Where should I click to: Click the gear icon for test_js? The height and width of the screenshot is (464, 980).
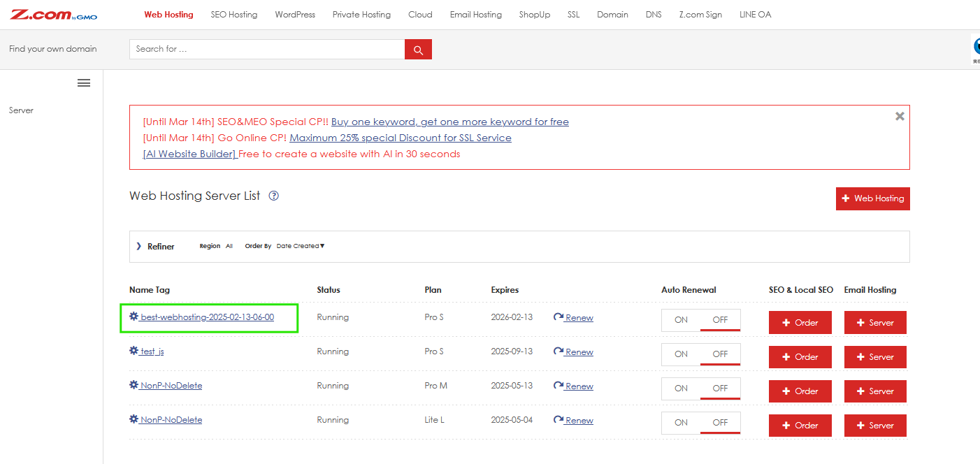pyautogui.click(x=134, y=351)
